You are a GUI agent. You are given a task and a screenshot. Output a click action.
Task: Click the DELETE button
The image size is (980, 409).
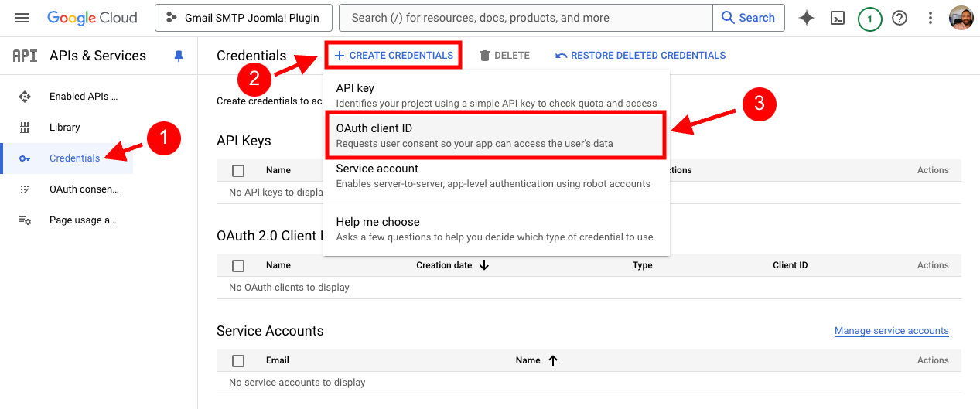point(504,56)
